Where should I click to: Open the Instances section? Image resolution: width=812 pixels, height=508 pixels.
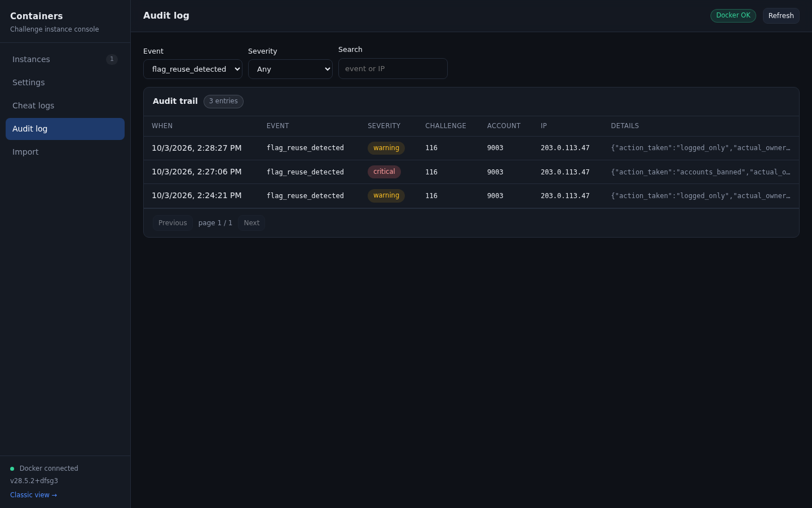pos(65,59)
